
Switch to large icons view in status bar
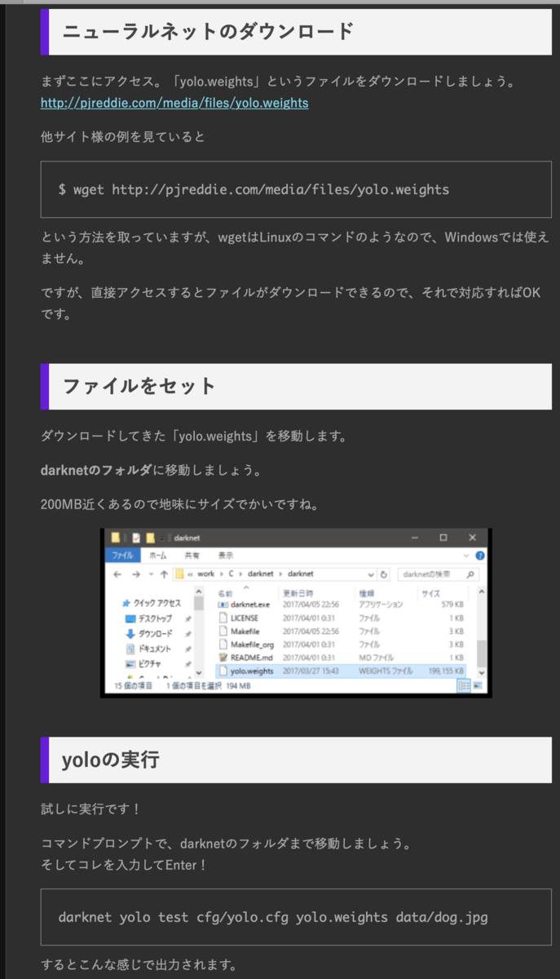pos(479,686)
